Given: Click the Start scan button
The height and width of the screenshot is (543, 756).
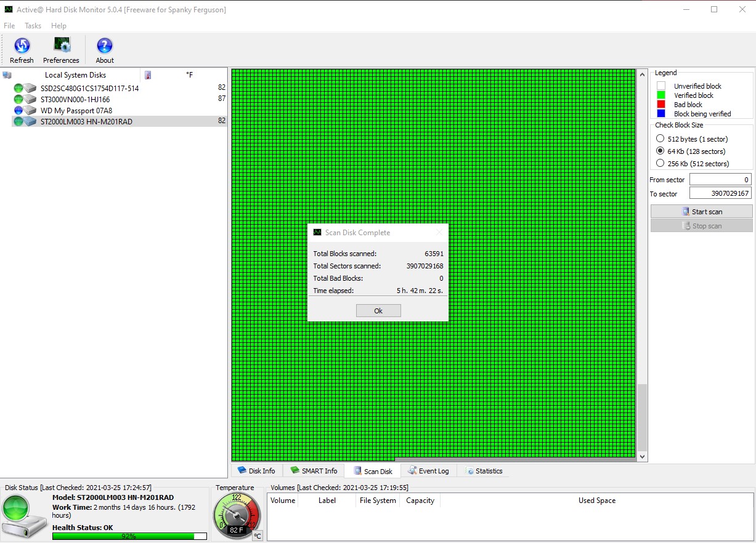Looking at the screenshot, I should [x=701, y=212].
